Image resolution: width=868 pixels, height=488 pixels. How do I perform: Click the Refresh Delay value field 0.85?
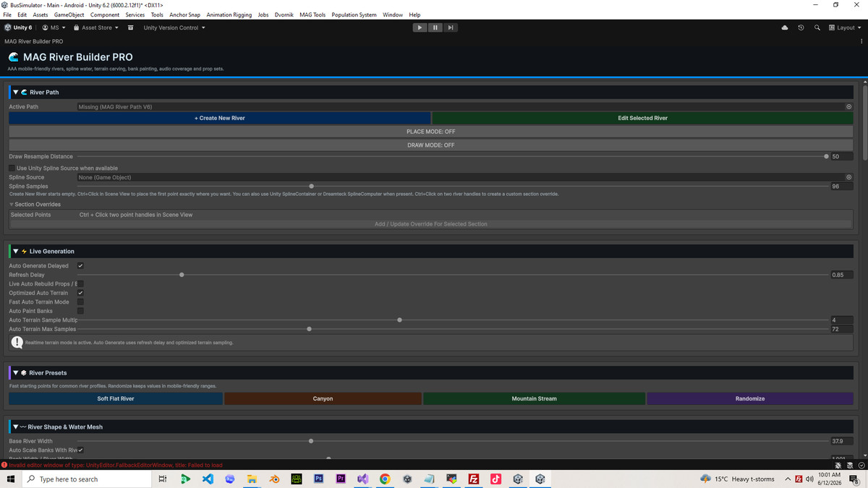point(842,275)
